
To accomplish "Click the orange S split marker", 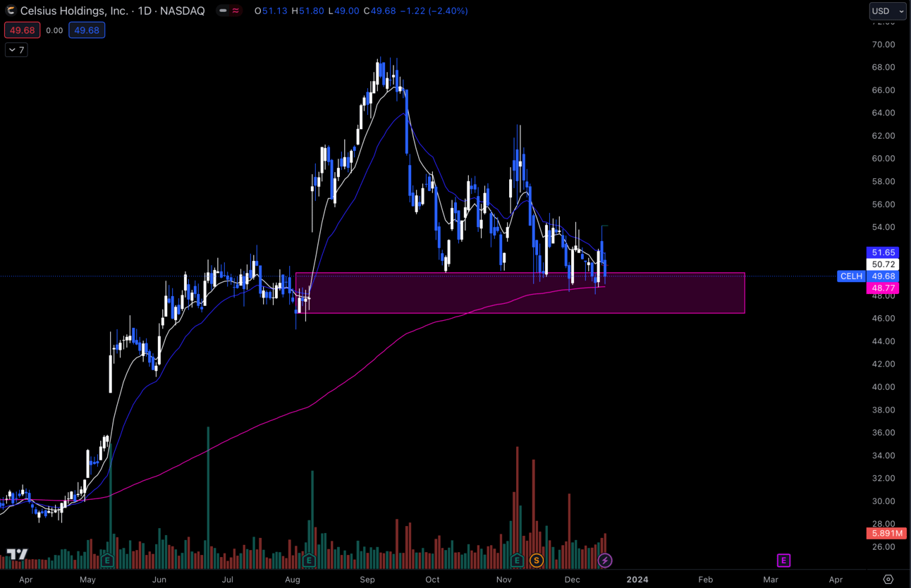I will [x=537, y=561].
